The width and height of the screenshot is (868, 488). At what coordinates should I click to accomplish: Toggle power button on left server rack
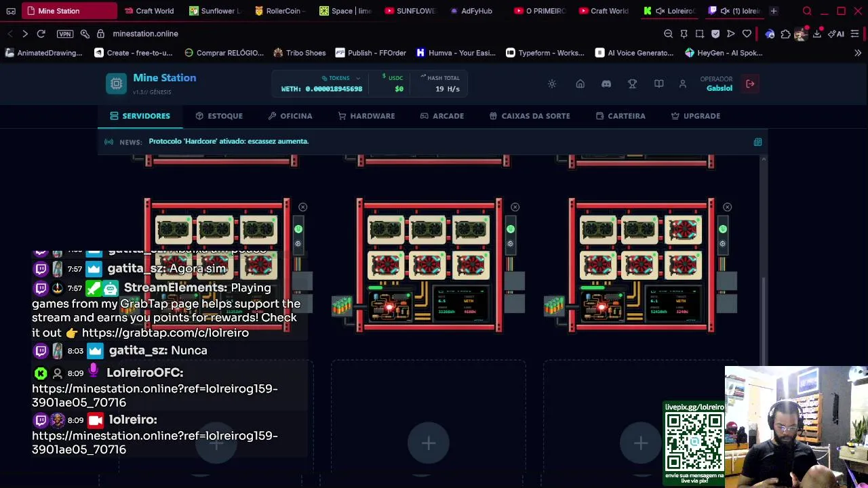(298, 229)
